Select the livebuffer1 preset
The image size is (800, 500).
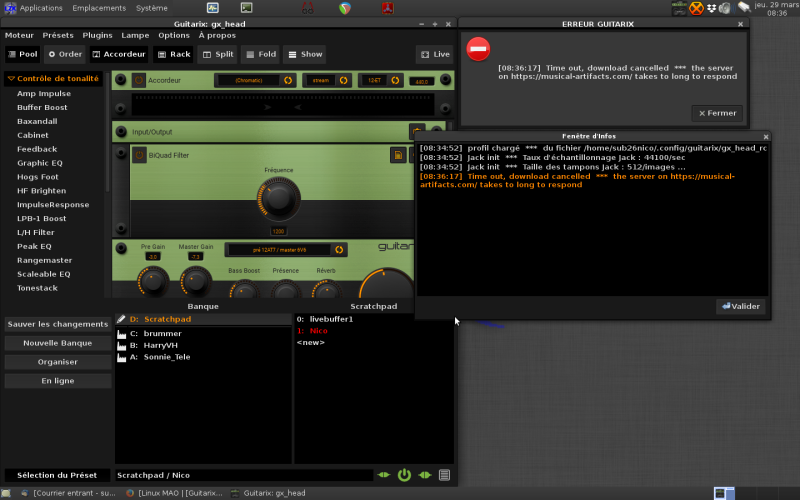point(325,319)
